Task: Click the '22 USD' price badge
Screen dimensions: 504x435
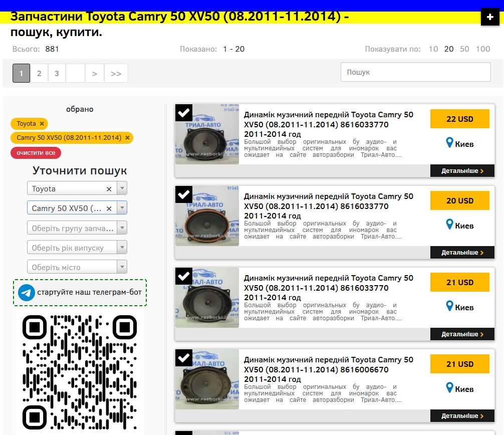Action: 459,119
